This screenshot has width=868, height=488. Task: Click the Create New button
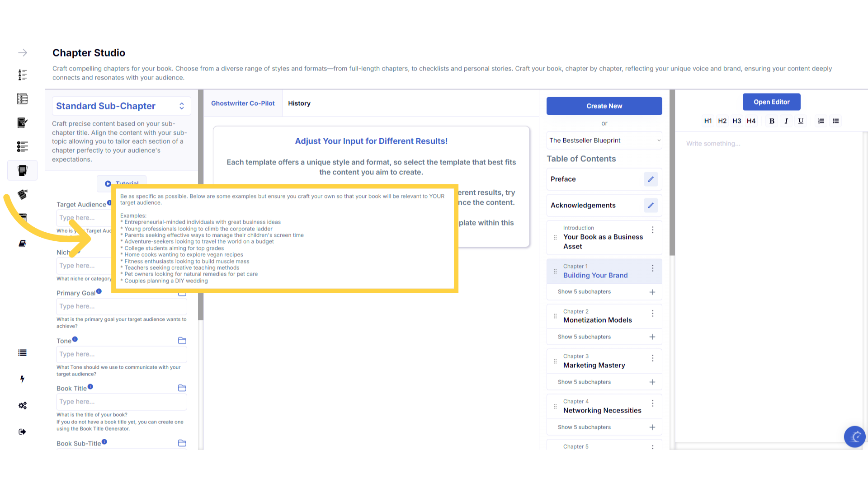click(x=604, y=106)
